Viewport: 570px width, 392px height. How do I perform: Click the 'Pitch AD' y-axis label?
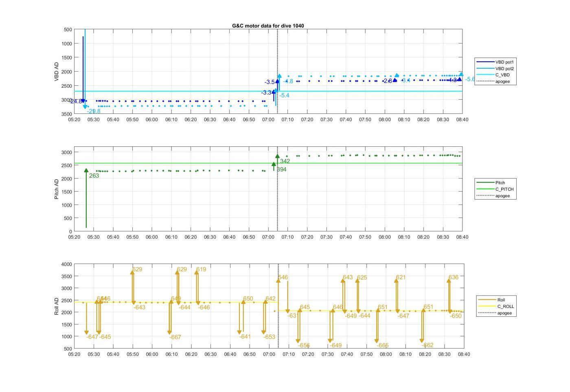[x=57, y=189]
